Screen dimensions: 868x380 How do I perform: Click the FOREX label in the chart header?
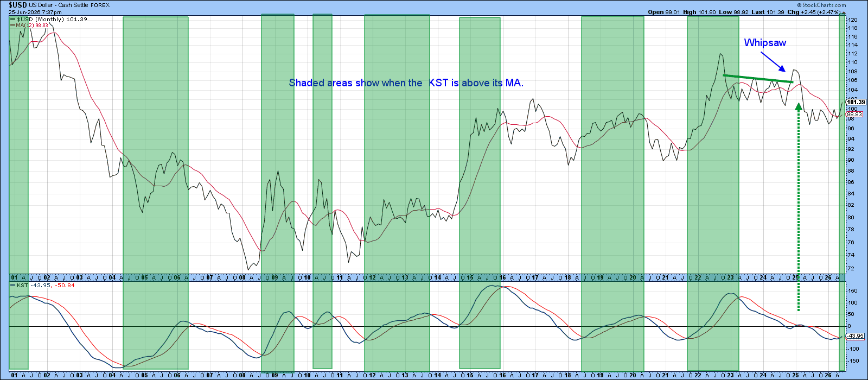[100, 5]
